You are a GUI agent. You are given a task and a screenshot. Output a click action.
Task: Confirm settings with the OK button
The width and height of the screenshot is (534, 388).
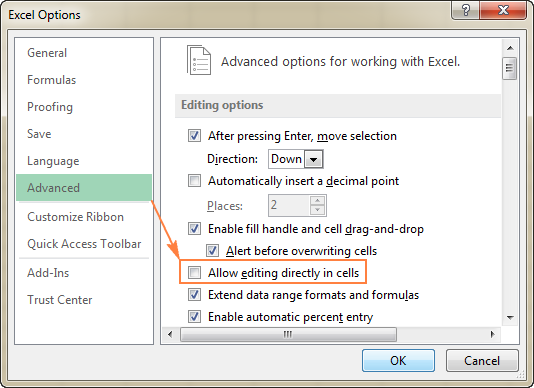[398, 360]
